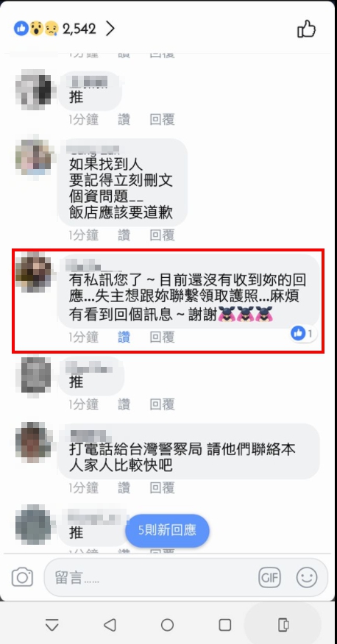Toggle 讚 on the 打電話給台灣警察局 comment

(124, 488)
